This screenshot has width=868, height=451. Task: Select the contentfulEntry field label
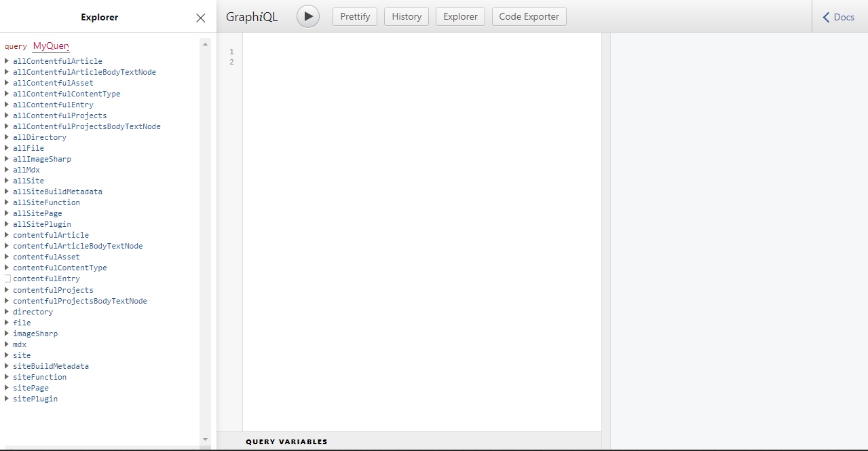coord(46,278)
